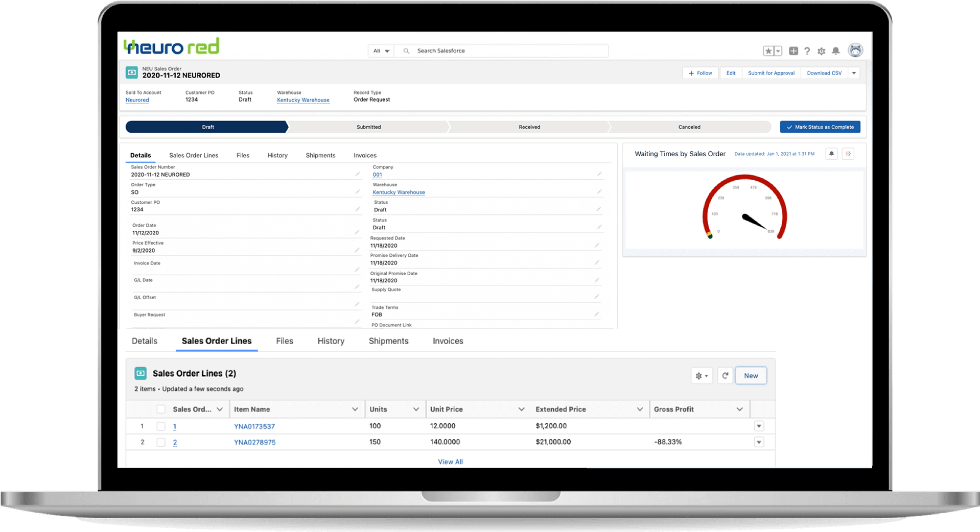Open row actions for YNA0173537
980x532 pixels.
click(x=759, y=426)
